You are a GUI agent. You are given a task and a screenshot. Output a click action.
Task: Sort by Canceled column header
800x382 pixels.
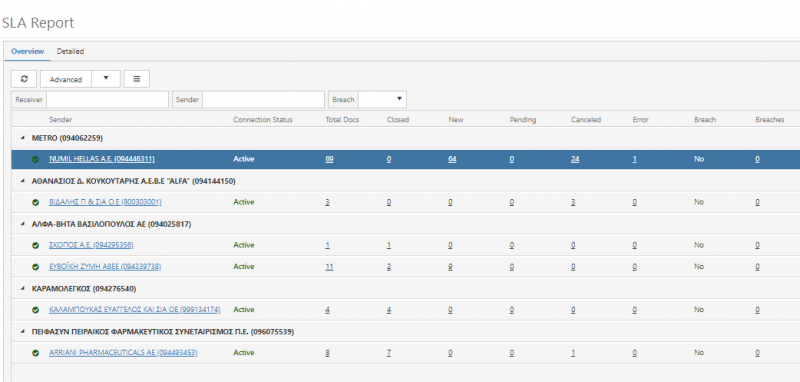click(586, 120)
